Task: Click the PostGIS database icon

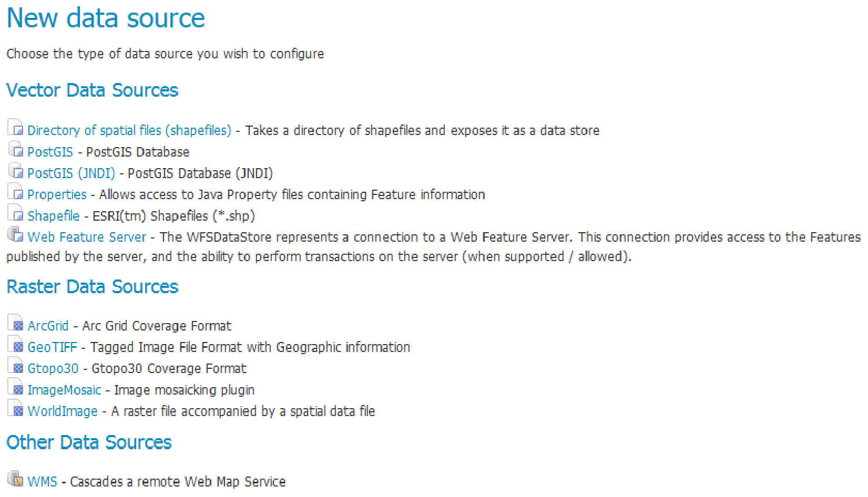Action: point(16,150)
